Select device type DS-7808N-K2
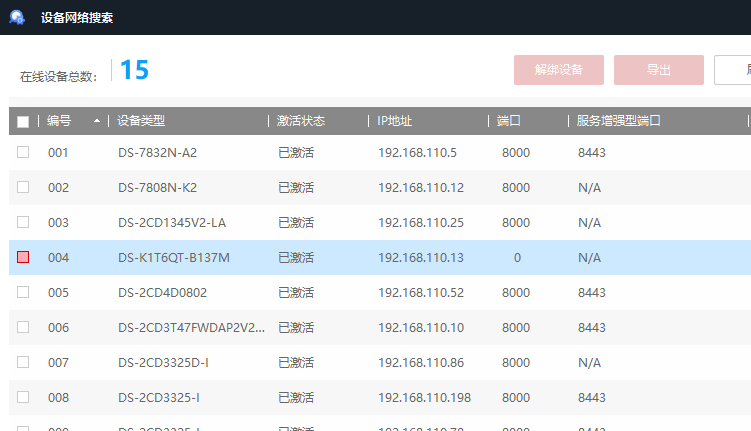The height and width of the screenshot is (431, 751). tap(158, 188)
